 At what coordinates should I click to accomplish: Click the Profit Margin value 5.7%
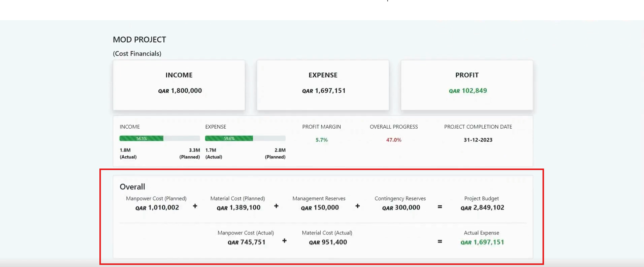tap(321, 140)
